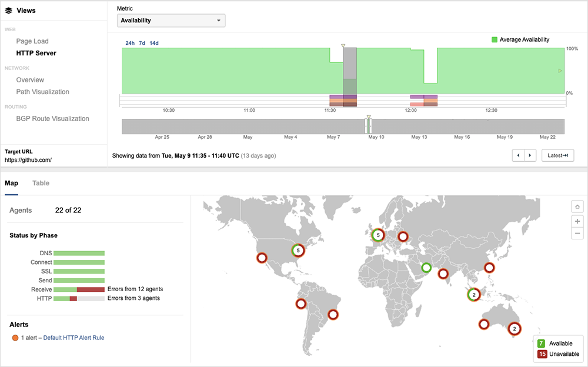Set time range to 14d

pyautogui.click(x=154, y=43)
